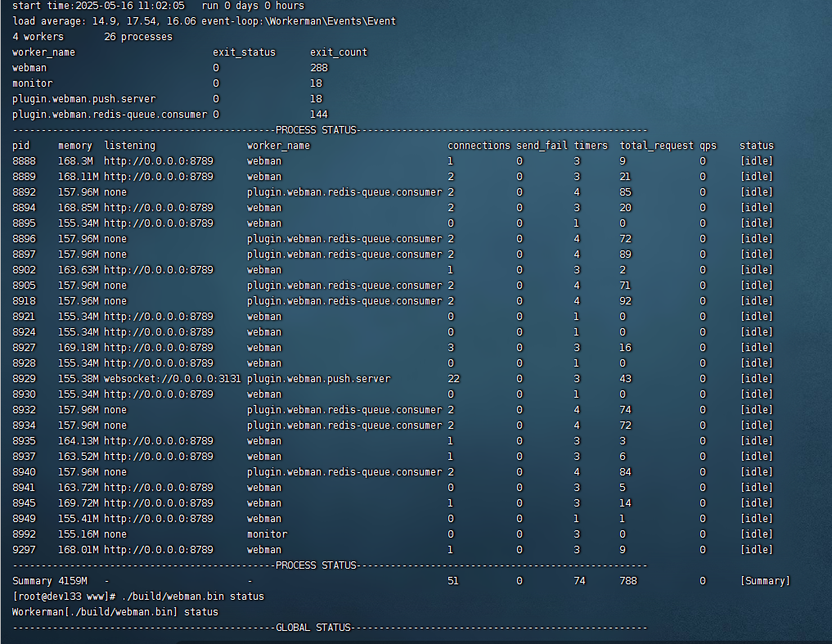Click the timers column header

tap(591, 146)
